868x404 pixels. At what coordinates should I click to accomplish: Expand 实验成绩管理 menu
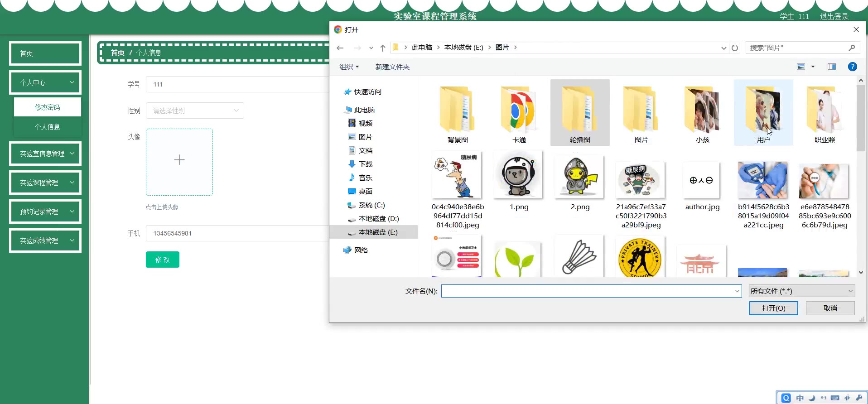click(45, 240)
